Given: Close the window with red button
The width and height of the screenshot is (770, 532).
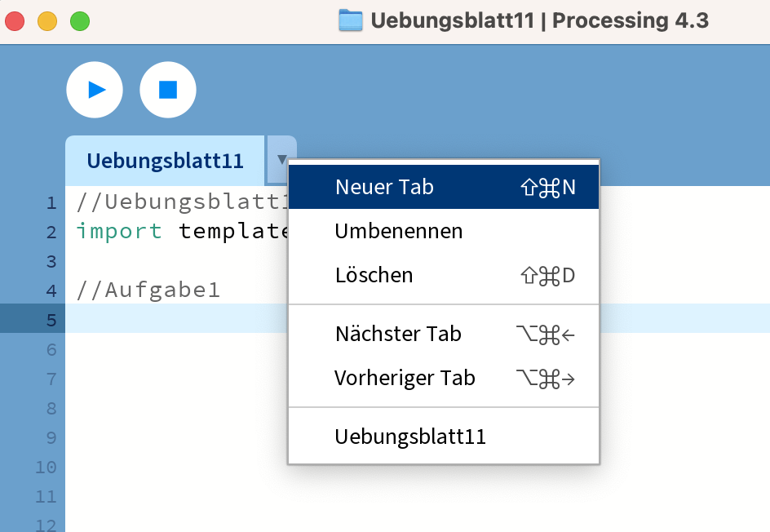Looking at the screenshot, I should [x=15, y=21].
